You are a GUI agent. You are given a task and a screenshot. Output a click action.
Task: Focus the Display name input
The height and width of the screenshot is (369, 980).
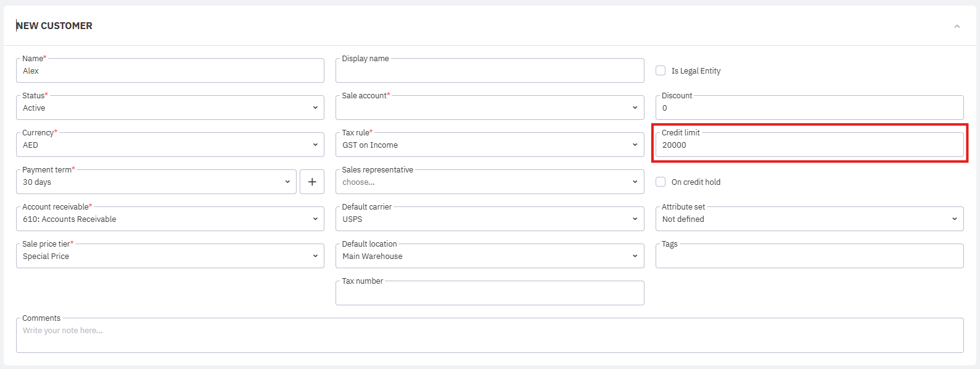tap(489, 71)
